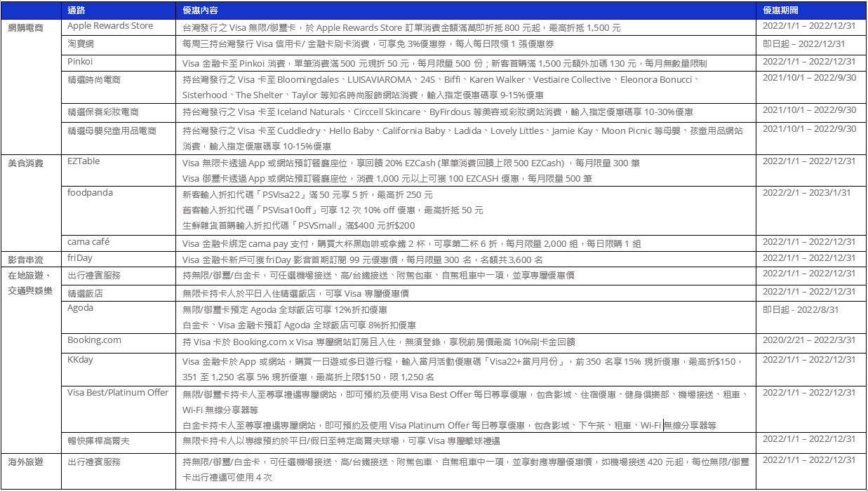Click the cama café offer about 第二杯 6 折

pyautogui.click(x=411, y=244)
